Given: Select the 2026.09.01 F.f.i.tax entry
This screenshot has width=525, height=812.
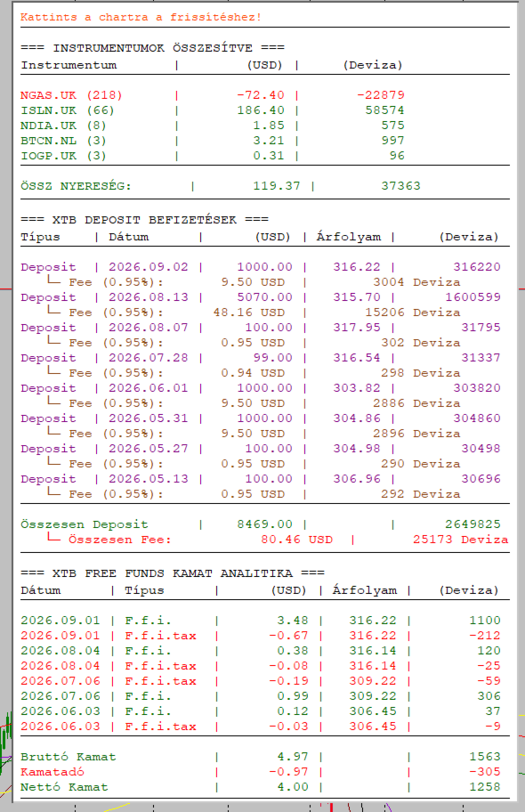Looking at the screenshot, I should (x=261, y=636).
